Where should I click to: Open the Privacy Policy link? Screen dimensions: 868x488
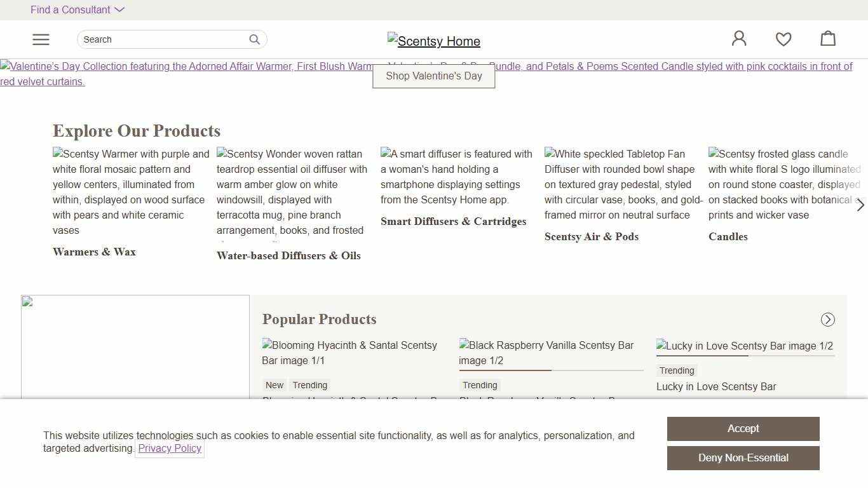coord(170,448)
